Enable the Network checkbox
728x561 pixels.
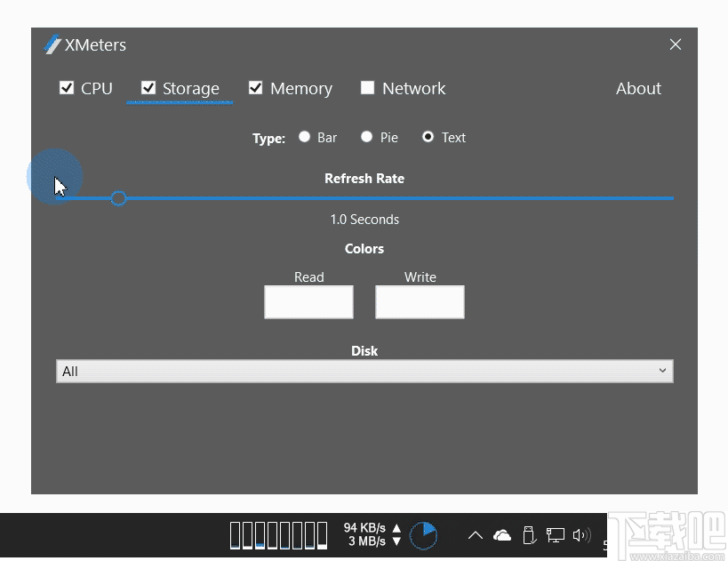tap(367, 88)
